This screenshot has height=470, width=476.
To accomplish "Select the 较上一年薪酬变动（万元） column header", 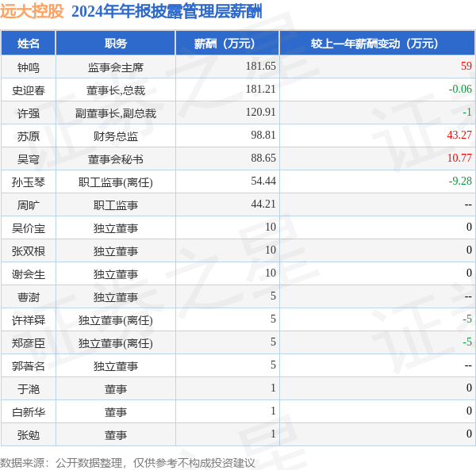I will (x=377, y=44).
